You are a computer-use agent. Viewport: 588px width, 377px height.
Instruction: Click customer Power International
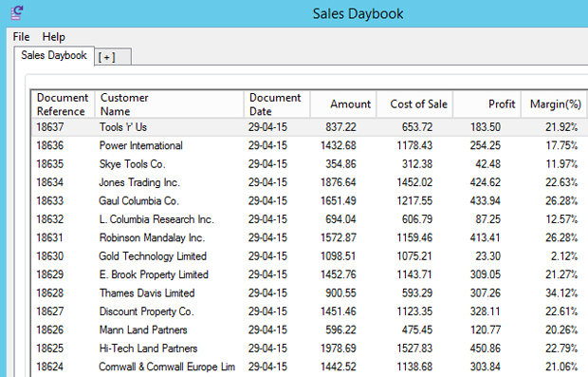[x=140, y=145]
